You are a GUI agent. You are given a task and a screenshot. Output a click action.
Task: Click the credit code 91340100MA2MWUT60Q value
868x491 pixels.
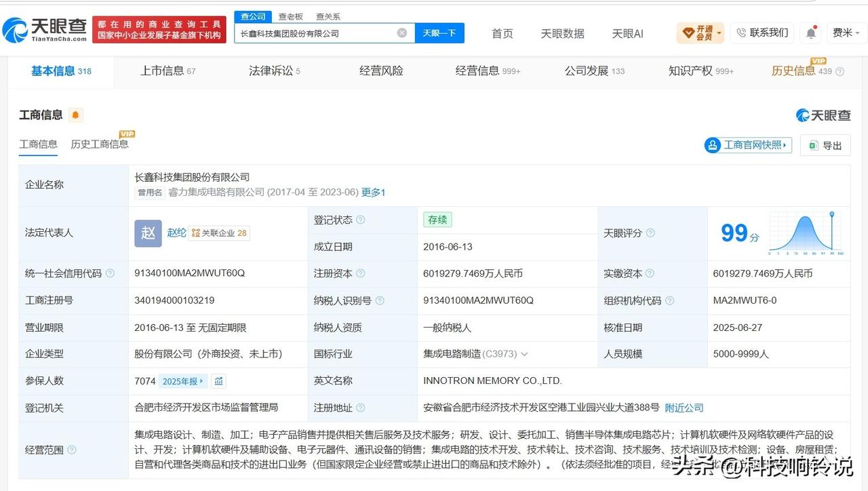click(x=189, y=273)
